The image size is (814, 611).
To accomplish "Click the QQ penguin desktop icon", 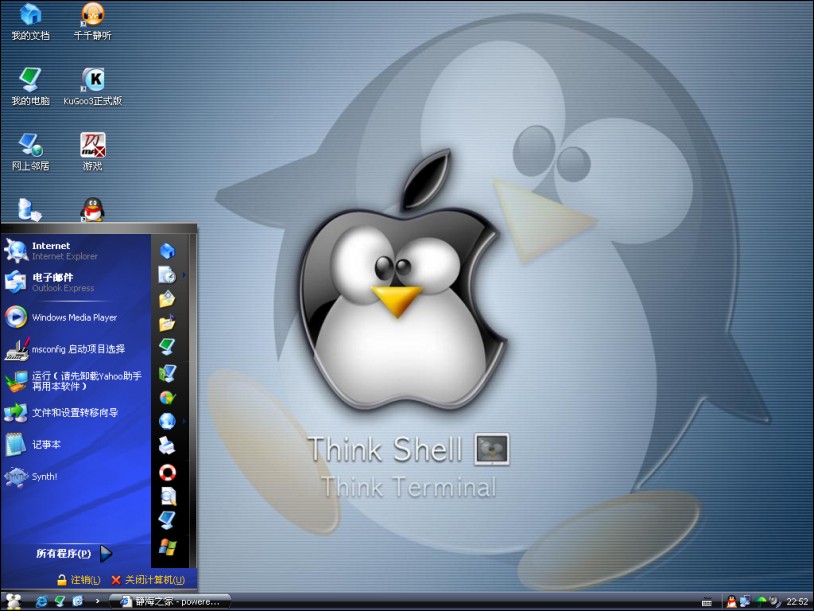I will [92, 210].
